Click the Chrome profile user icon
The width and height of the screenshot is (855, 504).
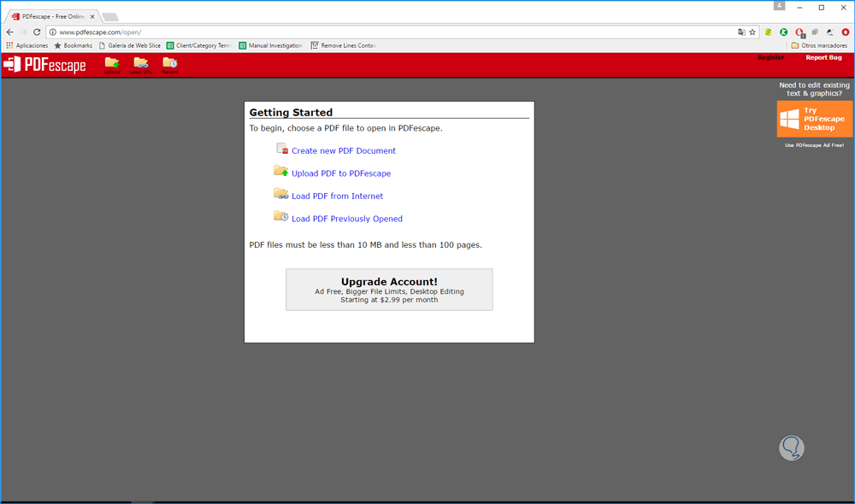pos(779,6)
